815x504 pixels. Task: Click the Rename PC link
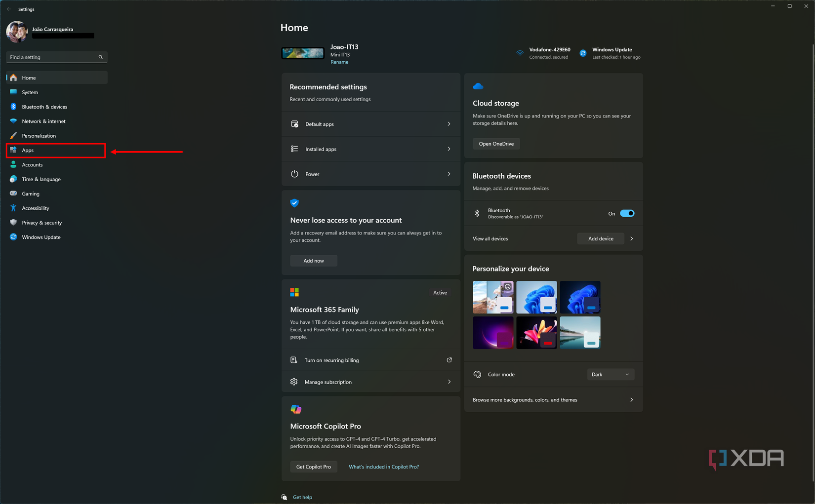339,62
